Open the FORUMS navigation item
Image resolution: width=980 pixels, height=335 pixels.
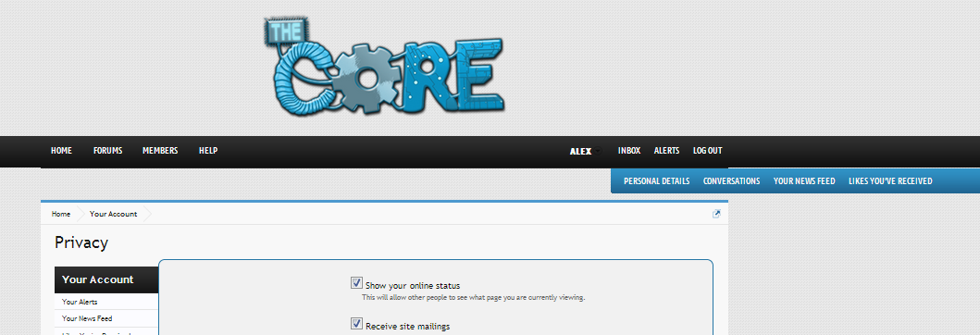tap(108, 151)
